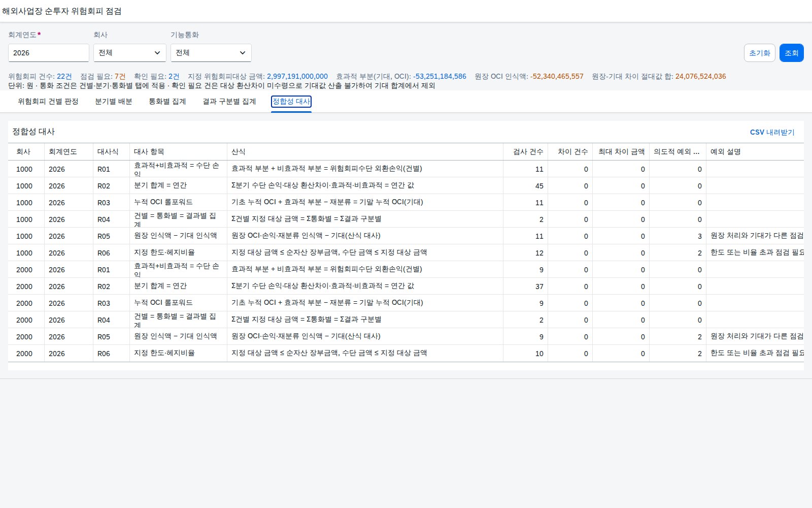Click the 회계연도 input field showing 2026

coord(49,53)
